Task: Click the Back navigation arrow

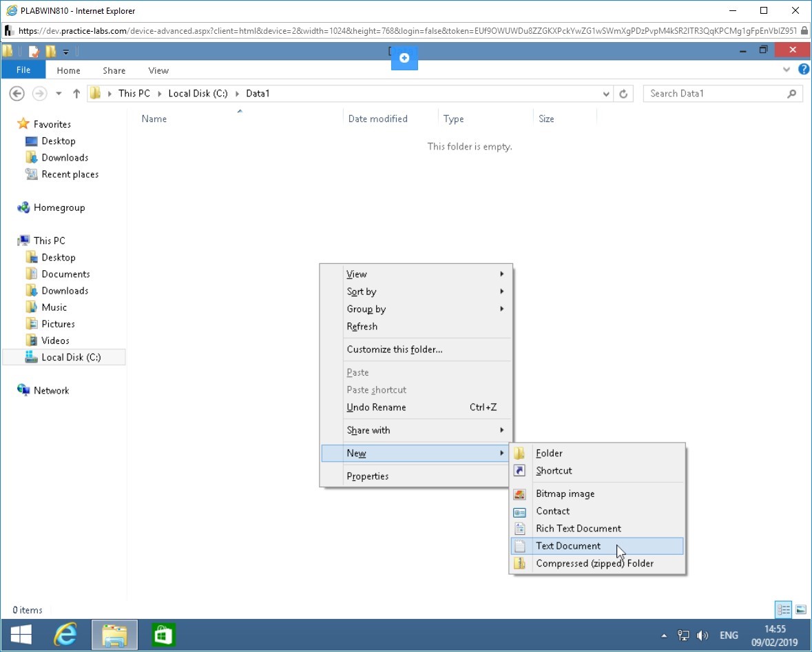Action: (x=17, y=93)
